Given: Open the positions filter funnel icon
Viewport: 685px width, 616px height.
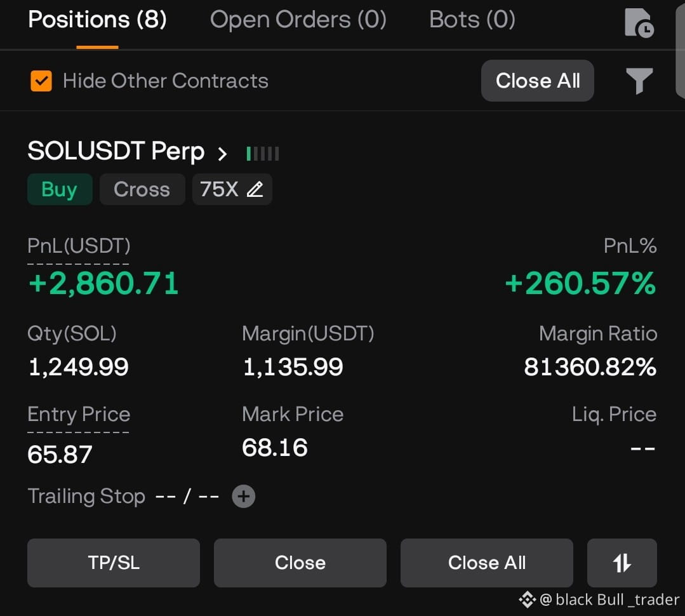Looking at the screenshot, I should pyautogui.click(x=639, y=81).
